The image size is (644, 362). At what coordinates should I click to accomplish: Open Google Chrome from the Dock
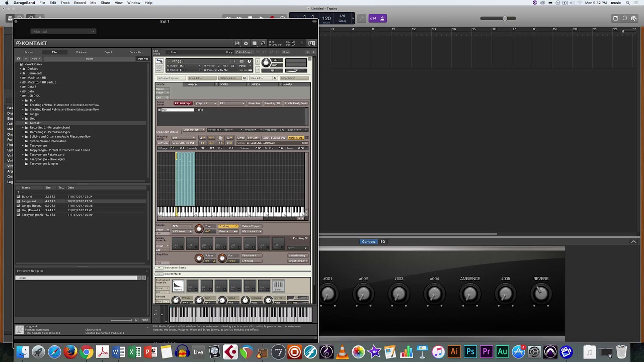click(x=87, y=352)
